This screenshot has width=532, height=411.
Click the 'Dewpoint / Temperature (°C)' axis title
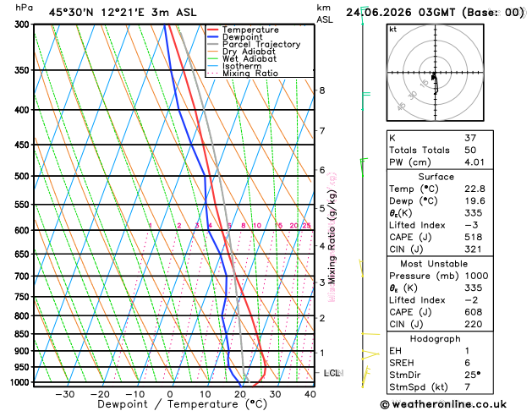pyautogui.click(x=183, y=404)
